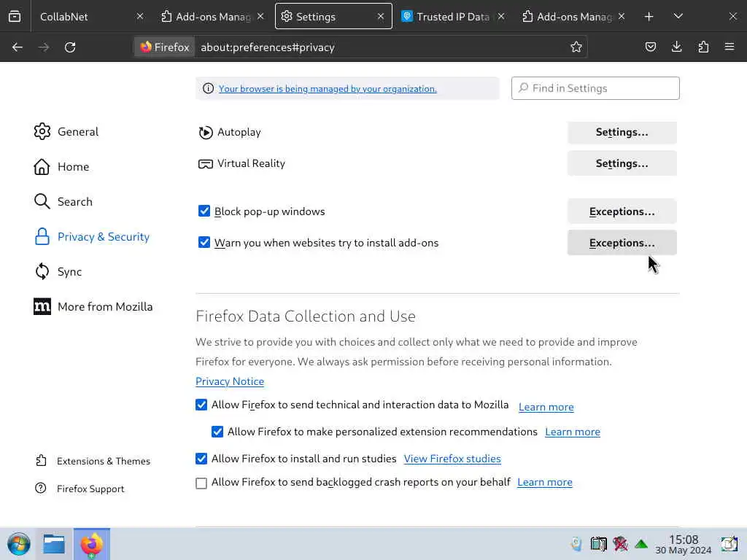Image resolution: width=747 pixels, height=560 pixels.
Task: Open the Firefox application menu
Action: [729, 47]
